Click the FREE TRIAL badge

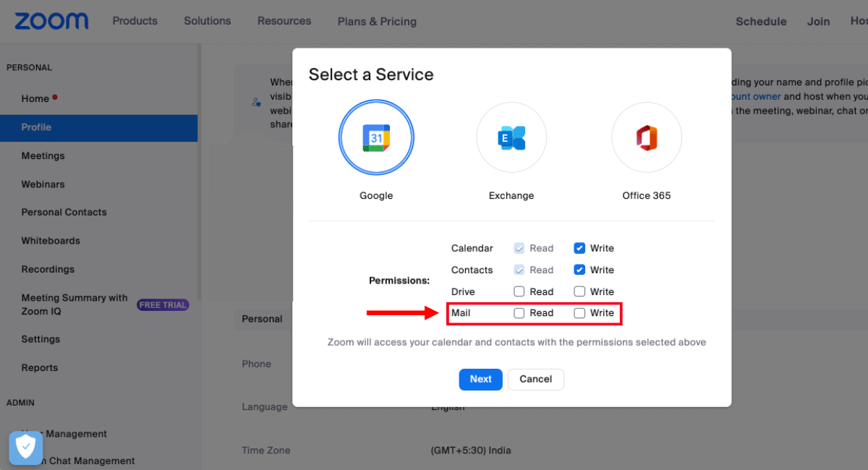coord(163,305)
